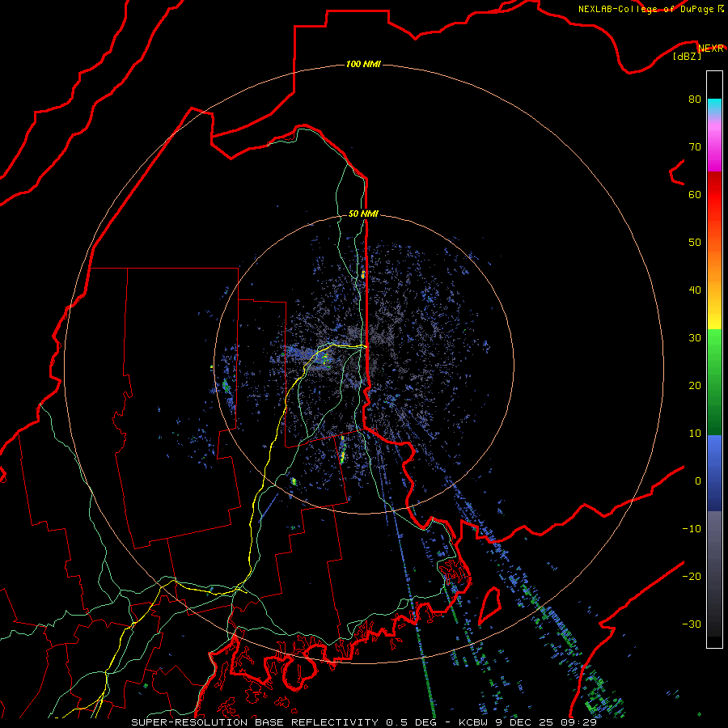The height and width of the screenshot is (728, 728).
Task: Click the 70 value on dBZ scale
Action: pyautogui.click(x=695, y=146)
